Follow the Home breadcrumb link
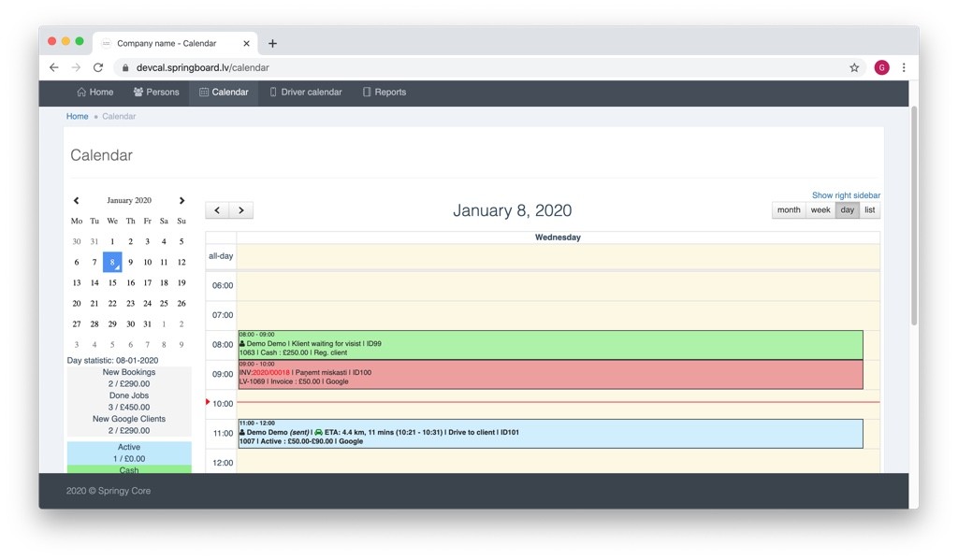 pyautogui.click(x=77, y=116)
